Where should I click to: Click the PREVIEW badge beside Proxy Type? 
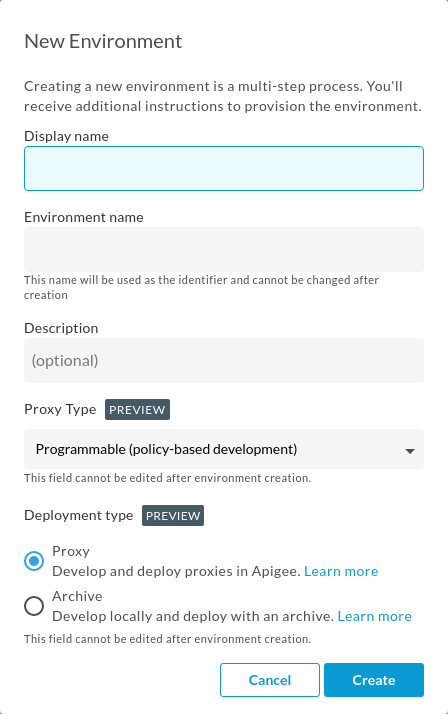[137, 409]
